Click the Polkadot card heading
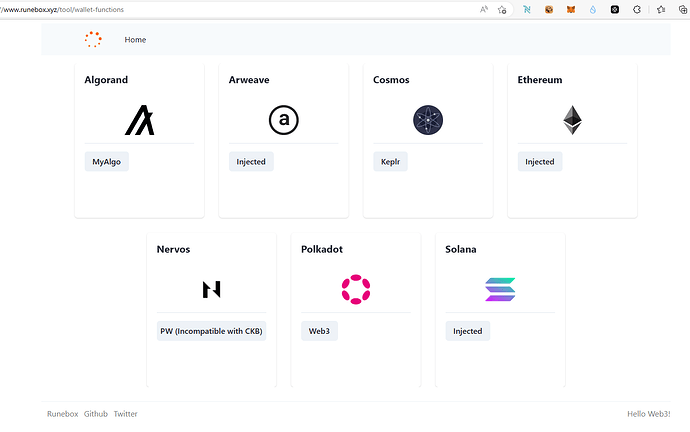Screen dimensions: 690x432 322,249
